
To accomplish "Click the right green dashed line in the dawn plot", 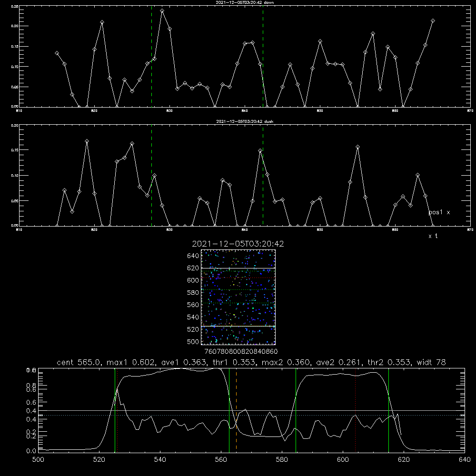I will (263, 56).
